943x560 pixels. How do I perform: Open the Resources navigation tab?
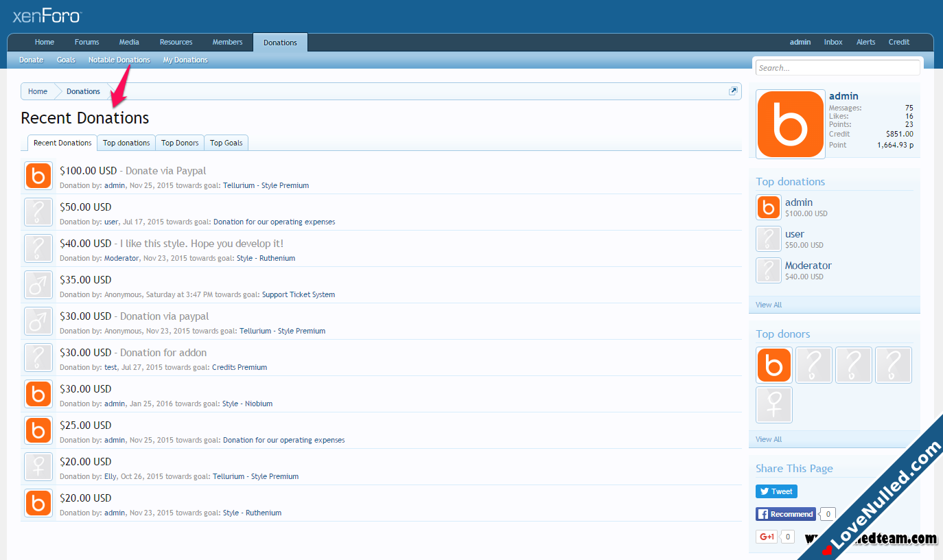point(176,42)
